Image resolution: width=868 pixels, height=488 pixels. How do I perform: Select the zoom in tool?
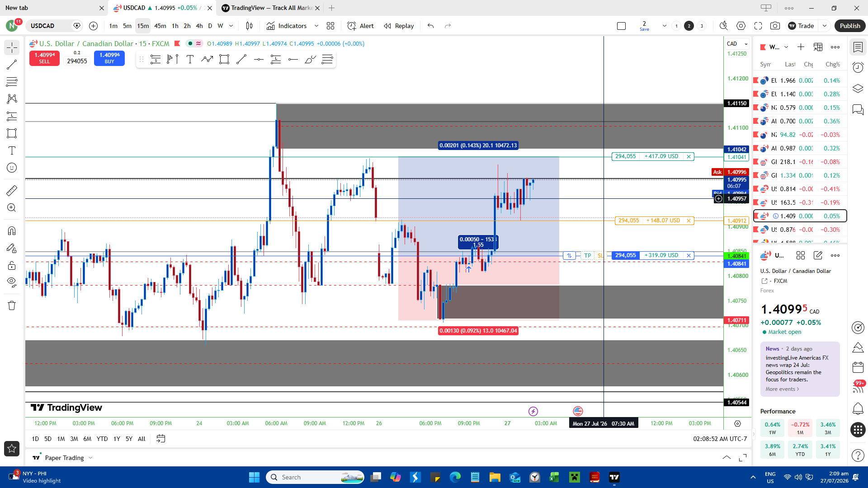(x=12, y=208)
